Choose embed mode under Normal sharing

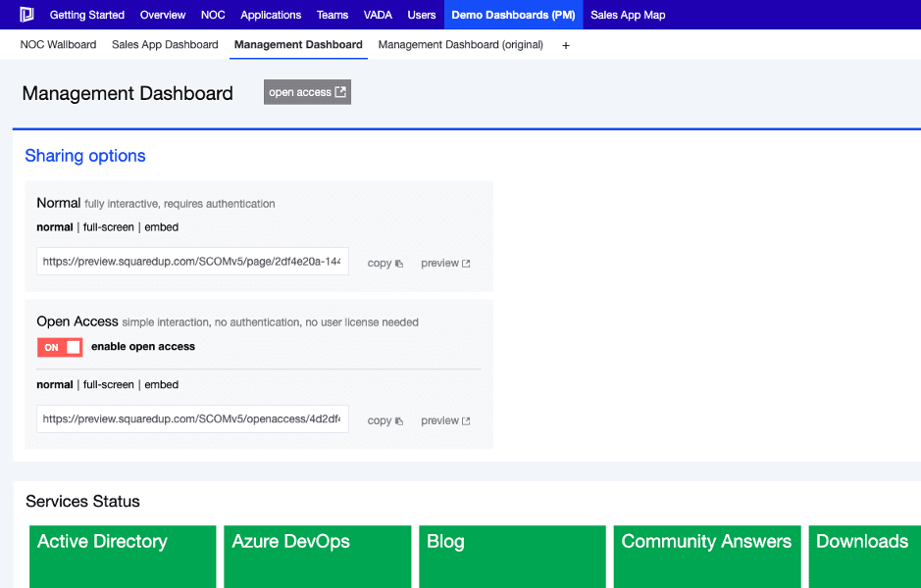[162, 227]
